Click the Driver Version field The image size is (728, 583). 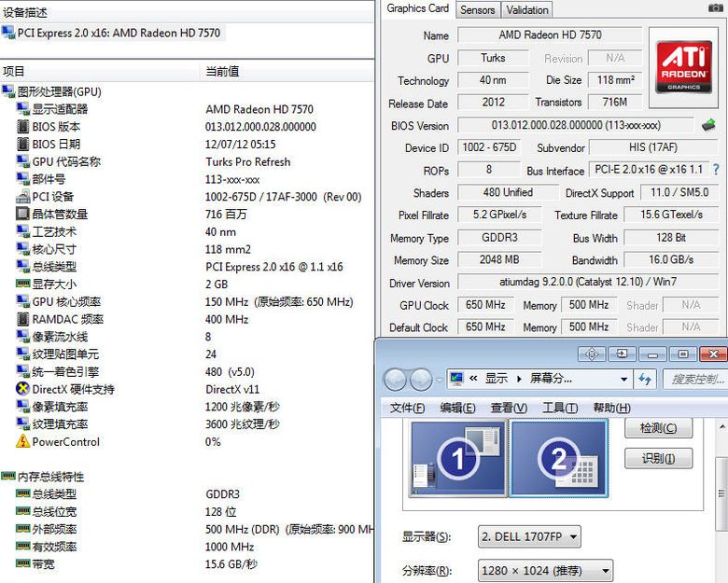[x=588, y=282]
